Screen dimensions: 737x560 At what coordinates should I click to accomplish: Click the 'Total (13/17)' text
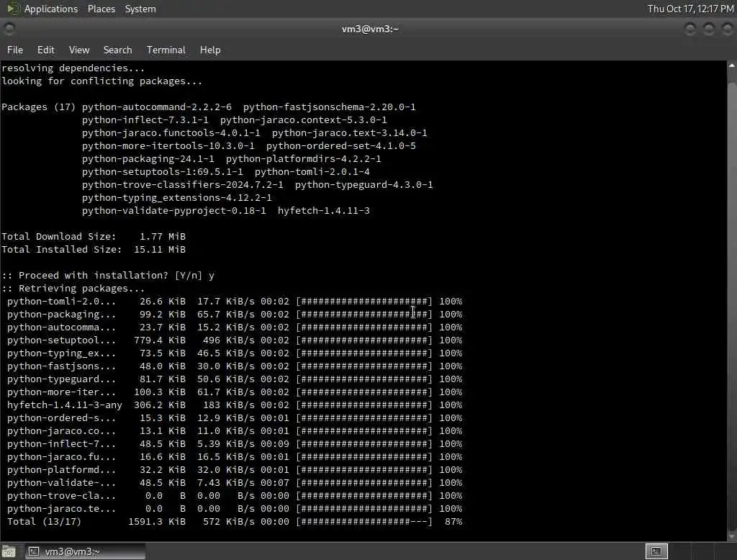pos(44,521)
